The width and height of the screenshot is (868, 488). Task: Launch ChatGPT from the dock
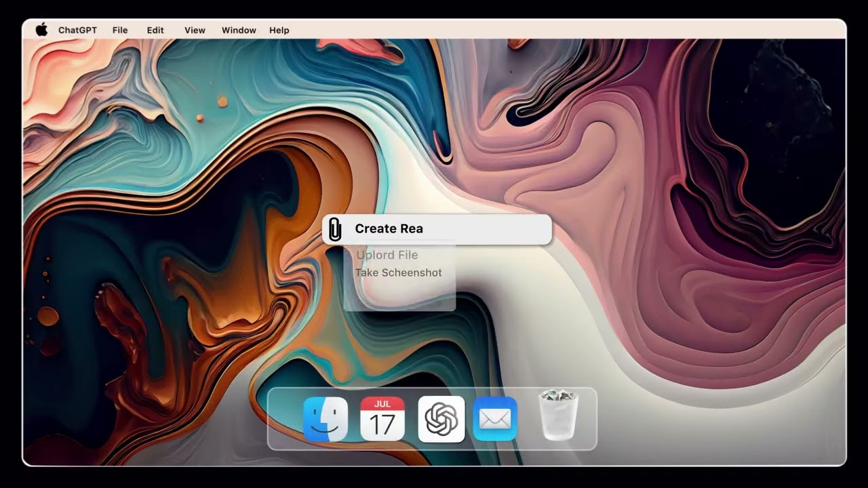coord(441,420)
